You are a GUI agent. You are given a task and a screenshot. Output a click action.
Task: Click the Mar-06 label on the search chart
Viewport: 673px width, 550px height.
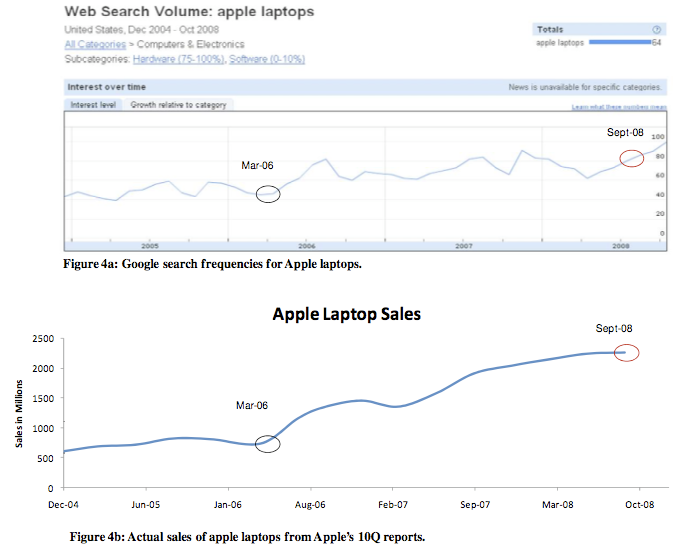(x=257, y=165)
